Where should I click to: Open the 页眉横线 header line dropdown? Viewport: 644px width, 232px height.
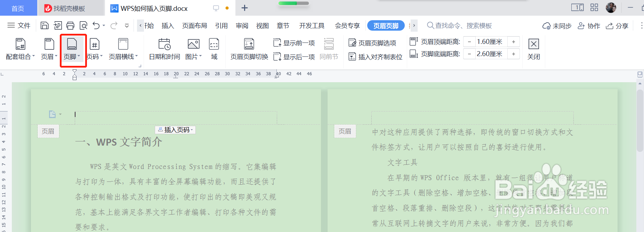pos(123,49)
